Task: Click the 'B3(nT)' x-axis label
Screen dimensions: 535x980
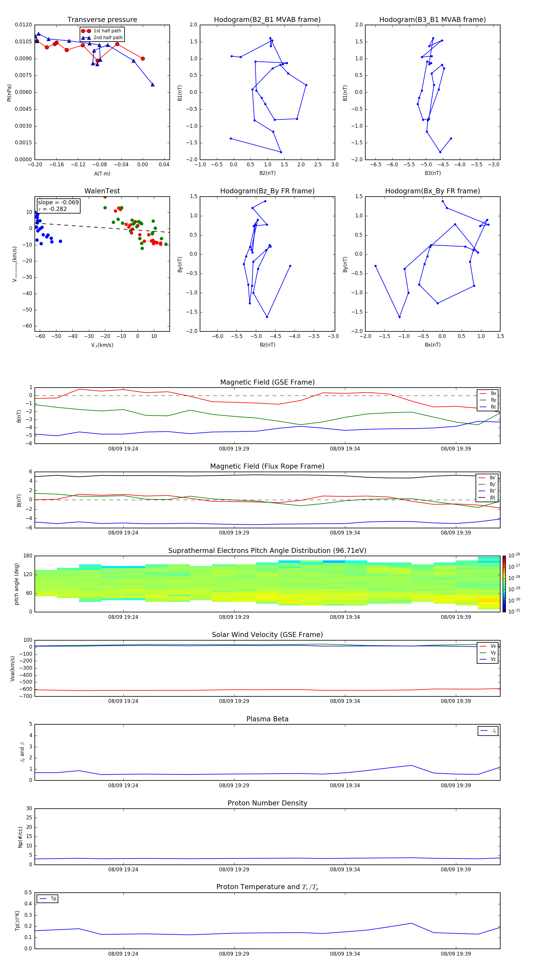Action: [432, 173]
